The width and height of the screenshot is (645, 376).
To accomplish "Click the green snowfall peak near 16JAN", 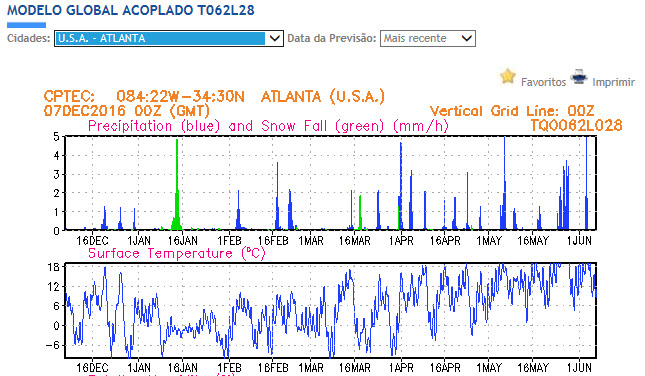I will [177, 184].
